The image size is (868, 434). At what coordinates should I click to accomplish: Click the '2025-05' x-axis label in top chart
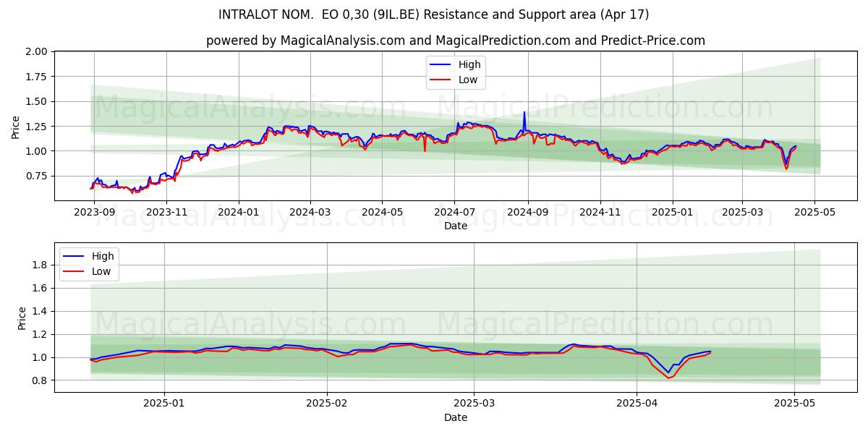coord(814,212)
